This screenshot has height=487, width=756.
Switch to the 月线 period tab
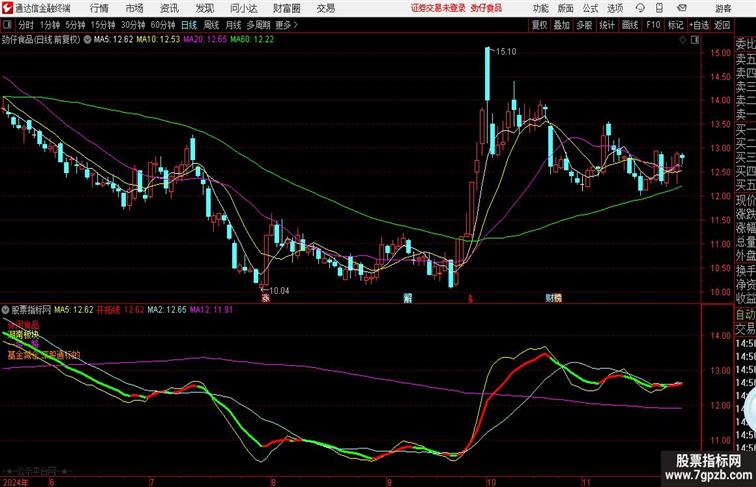pos(233,25)
